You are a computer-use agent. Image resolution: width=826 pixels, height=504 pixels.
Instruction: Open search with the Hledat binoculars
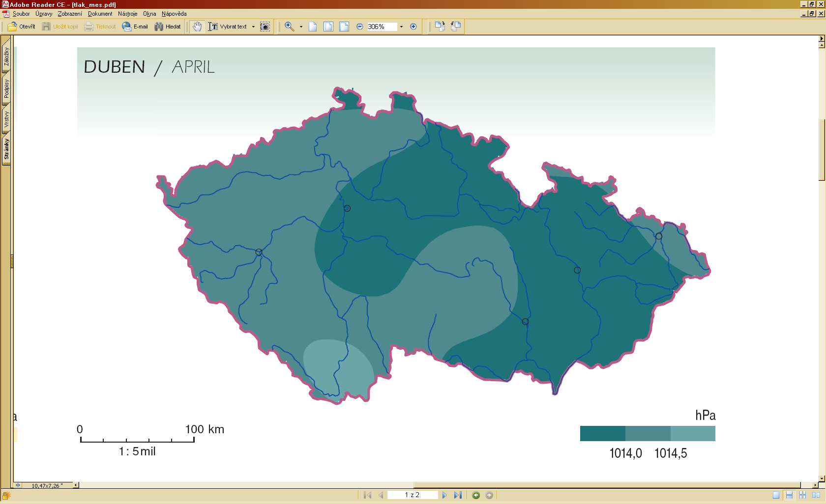pyautogui.click(x=168, y=27)
